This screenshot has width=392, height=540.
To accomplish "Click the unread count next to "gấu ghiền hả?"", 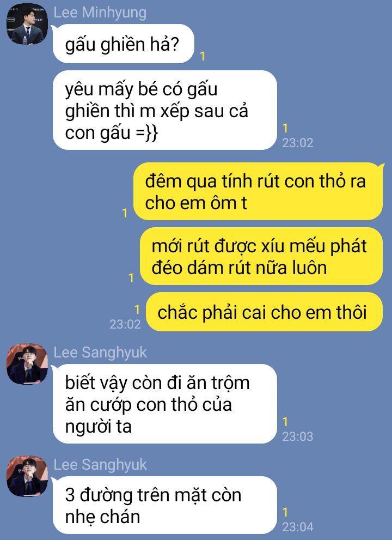I will pos(203,56).
